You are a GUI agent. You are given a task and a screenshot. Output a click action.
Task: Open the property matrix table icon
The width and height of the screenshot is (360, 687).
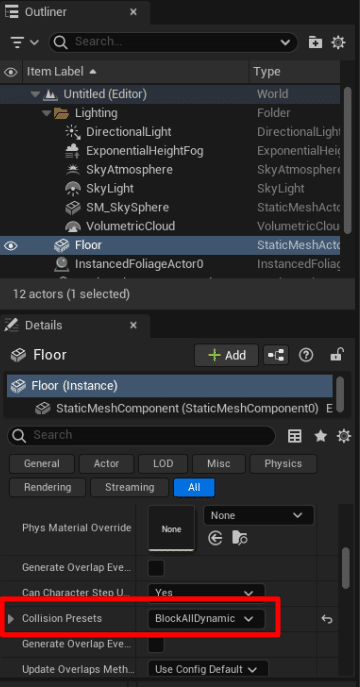(x=295, y=436)
